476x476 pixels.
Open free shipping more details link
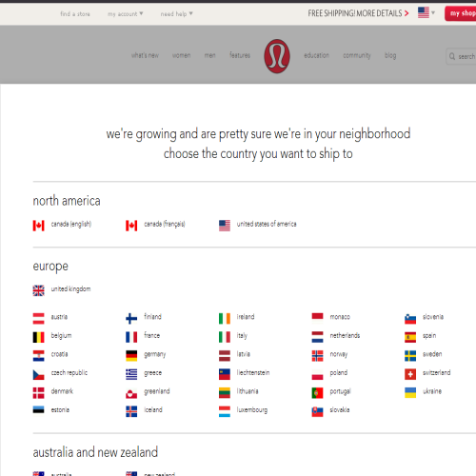pos(358,13)
